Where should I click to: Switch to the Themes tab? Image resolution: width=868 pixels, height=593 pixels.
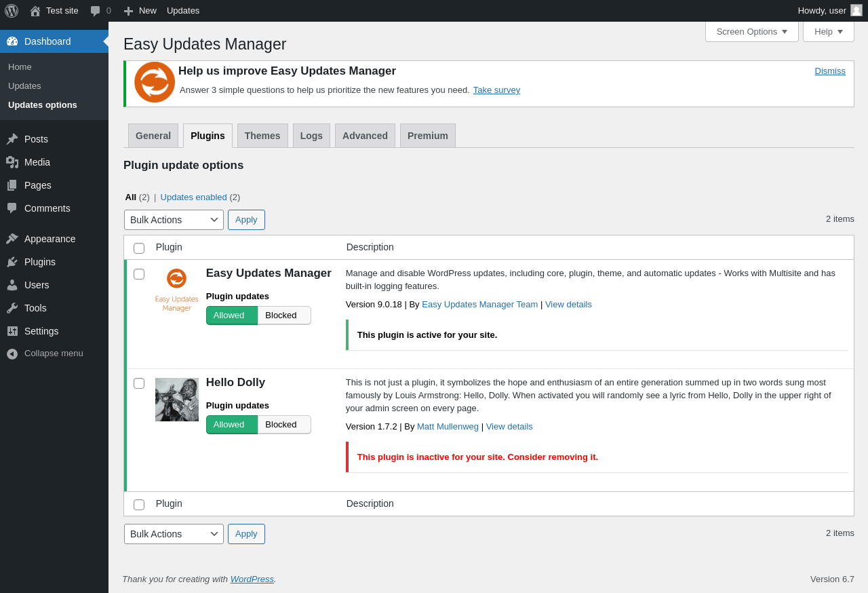pos(262,136)
